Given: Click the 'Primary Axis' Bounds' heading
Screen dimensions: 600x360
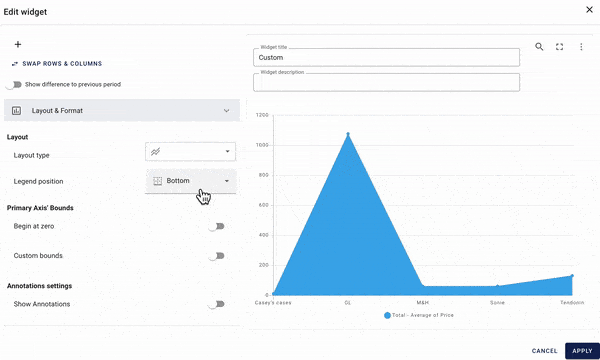Looking at the screenshot, I should [x=40, y=208].
